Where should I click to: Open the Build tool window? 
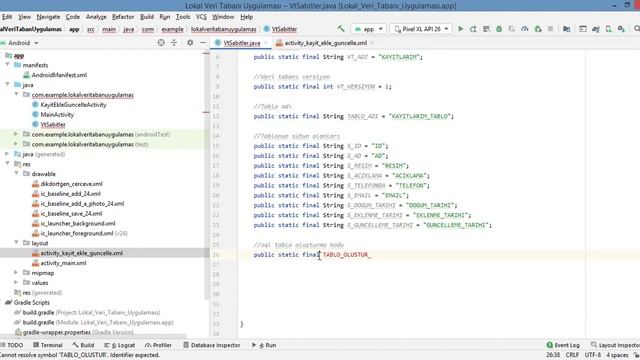click(83, 345)
